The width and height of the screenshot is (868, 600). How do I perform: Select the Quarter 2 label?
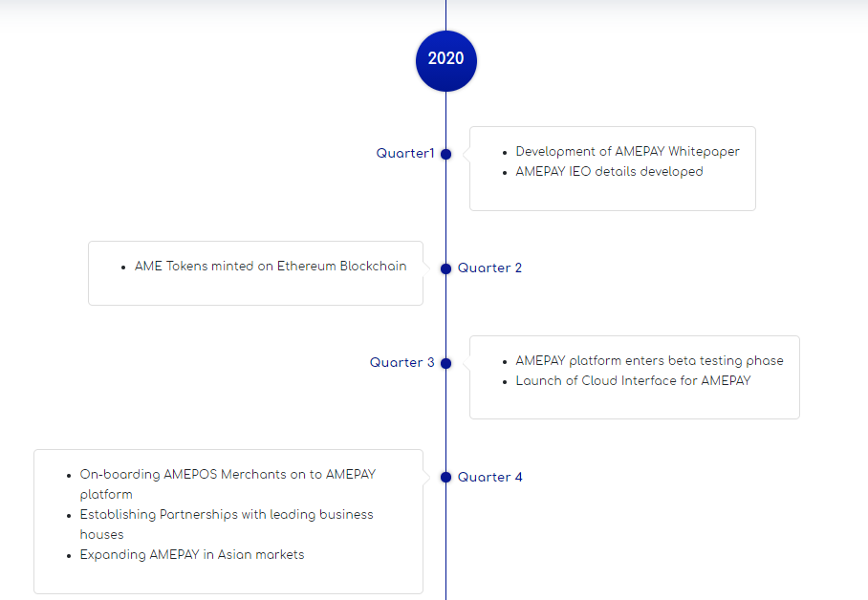pyautogui.click(x=489, y=268)
